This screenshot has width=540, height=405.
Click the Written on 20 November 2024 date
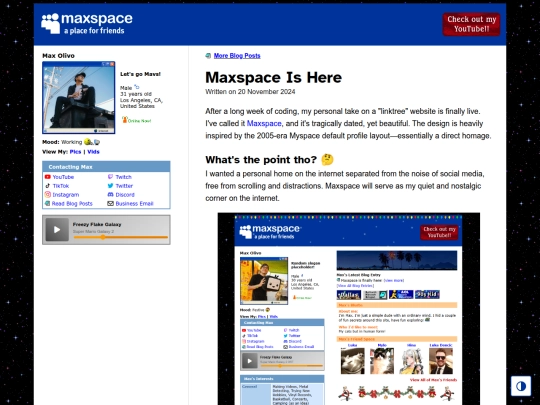pyautogui.click(x=250, y=92)
